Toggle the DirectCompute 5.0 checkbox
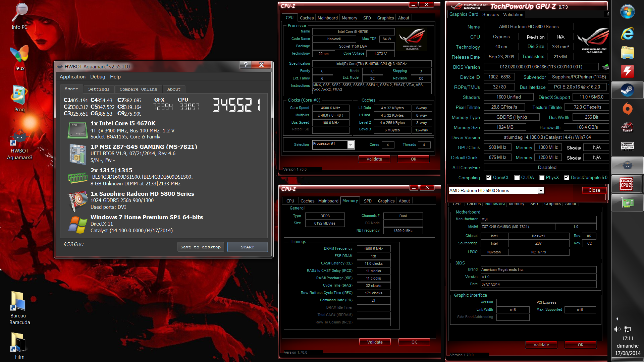644x362 pixels. pos(567,178)
